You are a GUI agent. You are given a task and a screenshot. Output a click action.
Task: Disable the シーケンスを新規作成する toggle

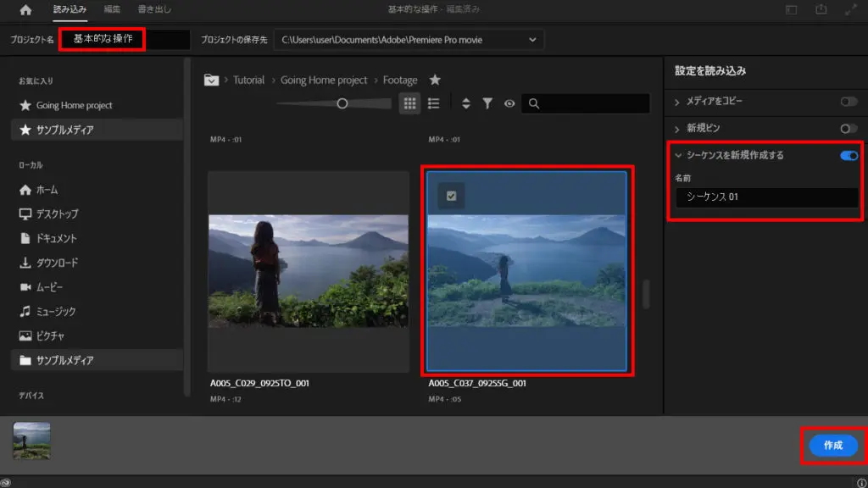pyautogui.click(x=848, y=156)
